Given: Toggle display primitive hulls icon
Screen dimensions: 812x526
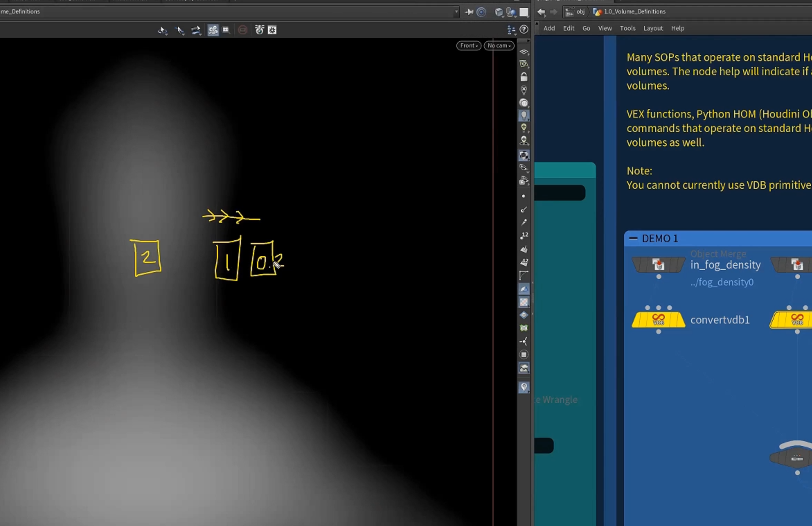Looking at the screenshot, I should pyautogui.click(x=524, y=275).
